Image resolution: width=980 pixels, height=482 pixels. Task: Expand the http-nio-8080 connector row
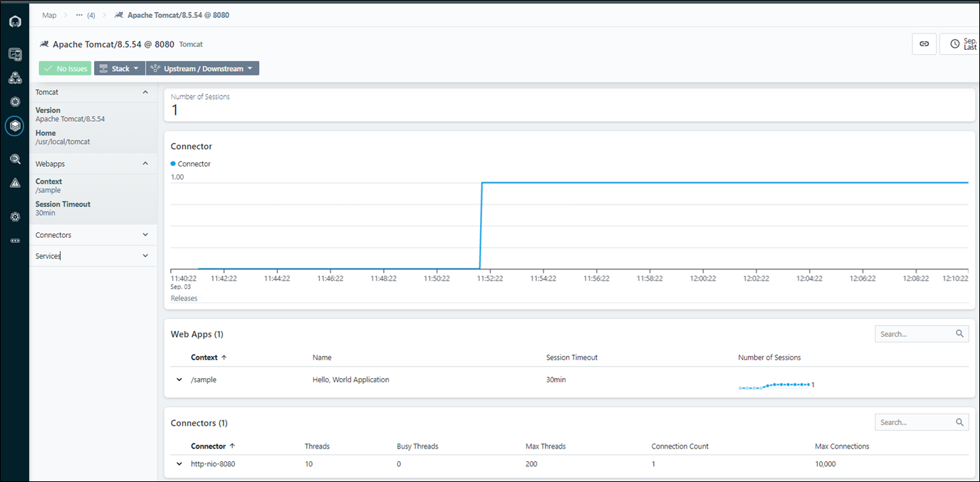click(x=179, y=463)
